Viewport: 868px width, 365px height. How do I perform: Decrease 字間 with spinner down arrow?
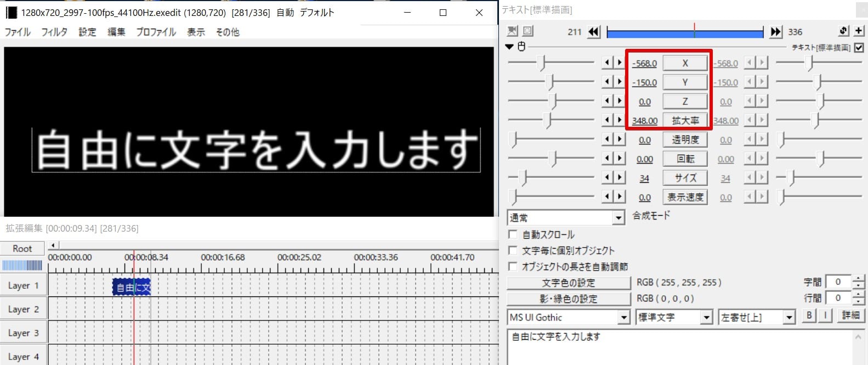coord(858,285)
